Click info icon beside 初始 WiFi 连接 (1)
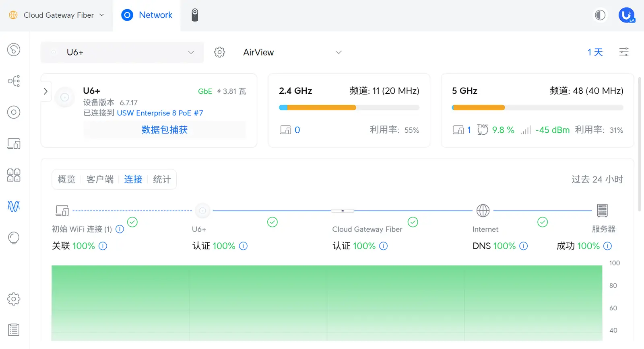The width and height of the screenshot is (644, 349). coord(120,229)
